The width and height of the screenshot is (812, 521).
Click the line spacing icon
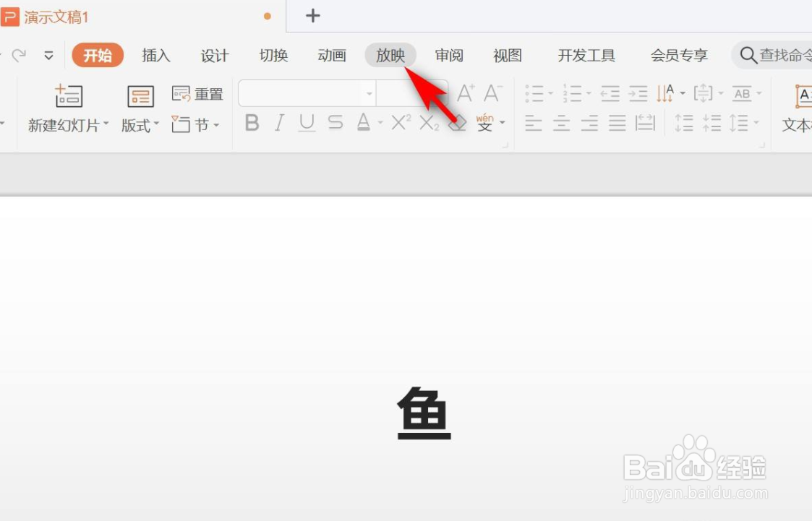pyautogui.click(x=738, y=123)
